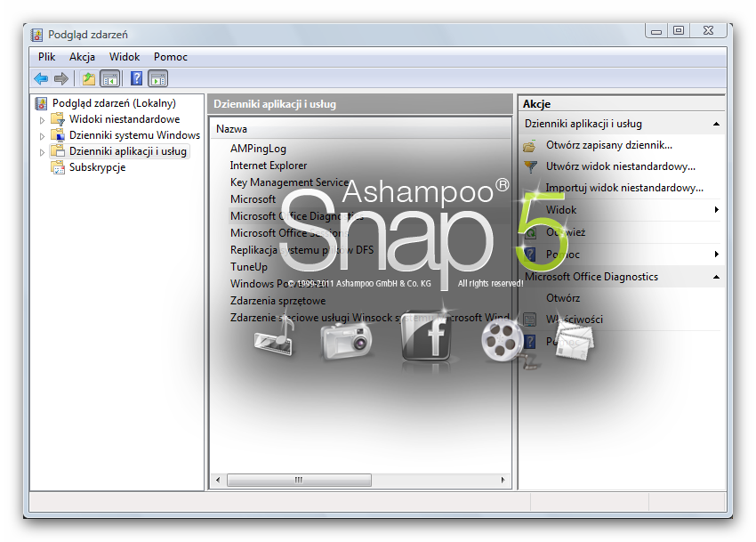
Task: Click Otwórz under Microsoft Office Diagnostics actions
Action: point(563,298)
